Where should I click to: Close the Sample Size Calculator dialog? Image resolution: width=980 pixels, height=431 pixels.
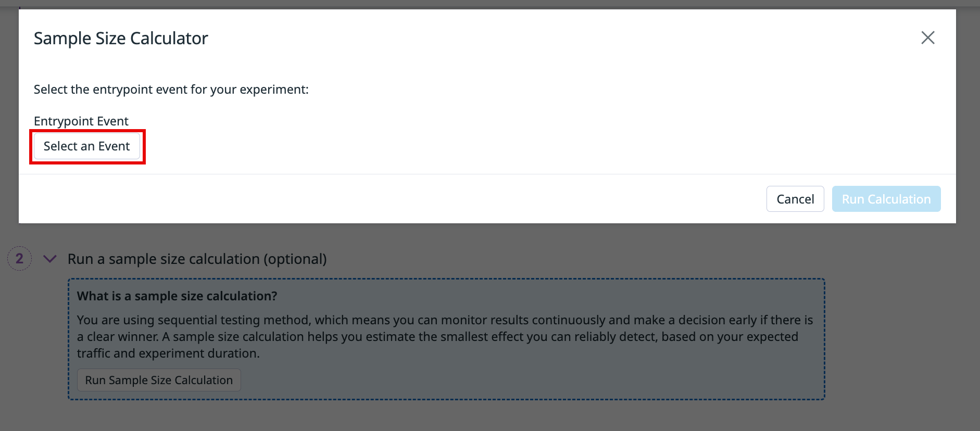(x=927, y=37)
